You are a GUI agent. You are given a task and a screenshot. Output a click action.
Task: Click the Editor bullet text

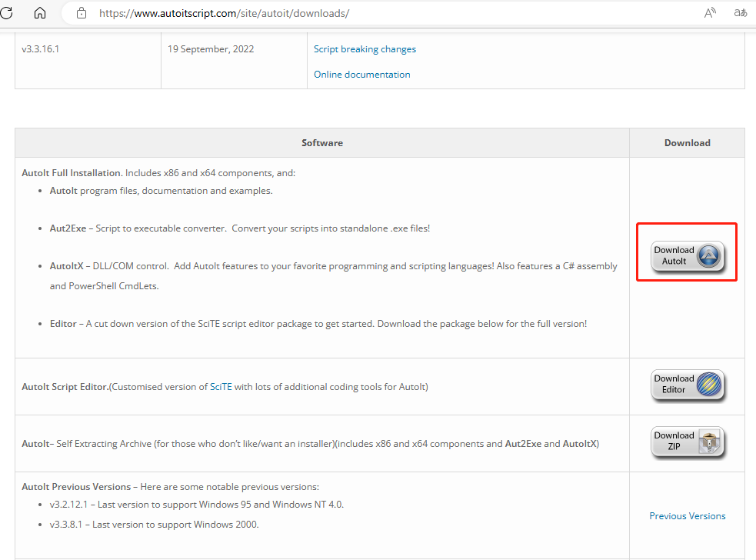click(318, 324)
